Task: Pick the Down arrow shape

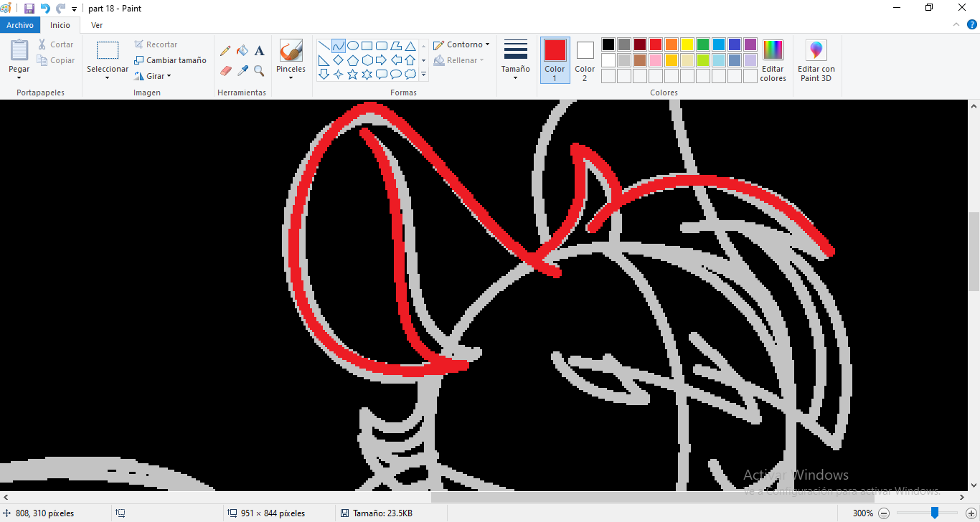Action: [x=324, y=75]
